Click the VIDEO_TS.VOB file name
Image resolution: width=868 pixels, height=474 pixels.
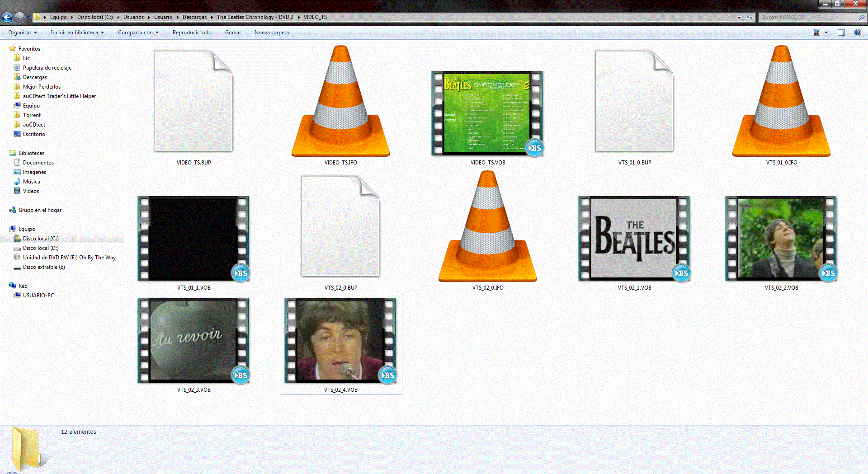tap(487, 163)
